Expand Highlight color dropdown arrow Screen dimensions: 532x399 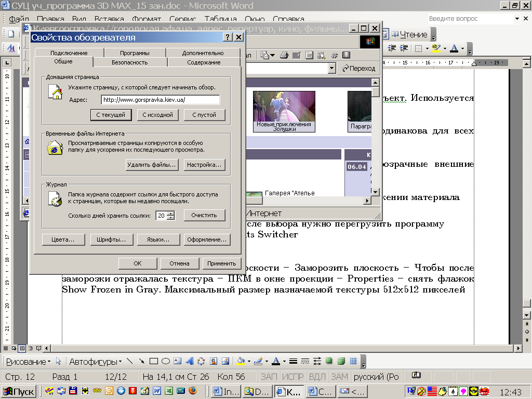click(445, 48)
